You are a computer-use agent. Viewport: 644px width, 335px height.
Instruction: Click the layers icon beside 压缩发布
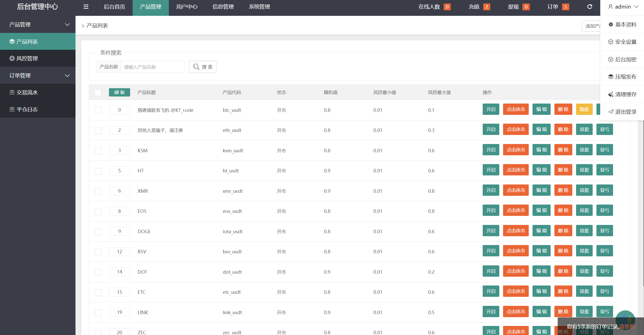click(x=611, y=77)
